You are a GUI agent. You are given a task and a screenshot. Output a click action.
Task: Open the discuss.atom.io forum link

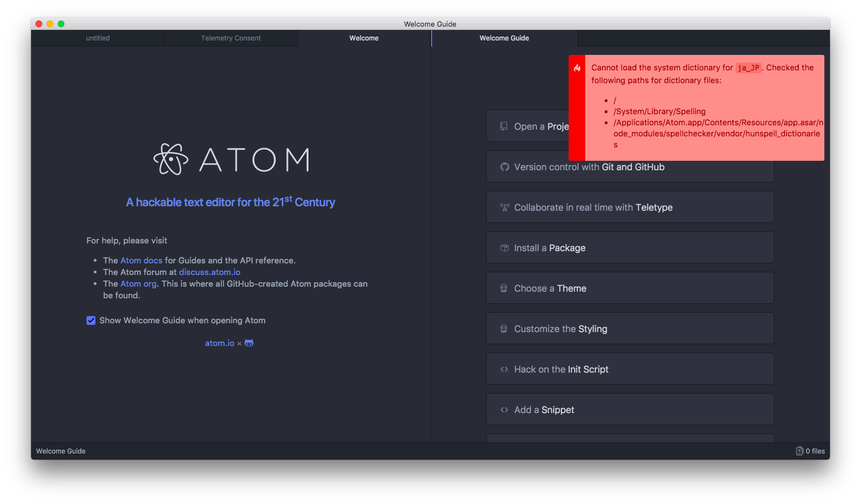coord(210,272)
